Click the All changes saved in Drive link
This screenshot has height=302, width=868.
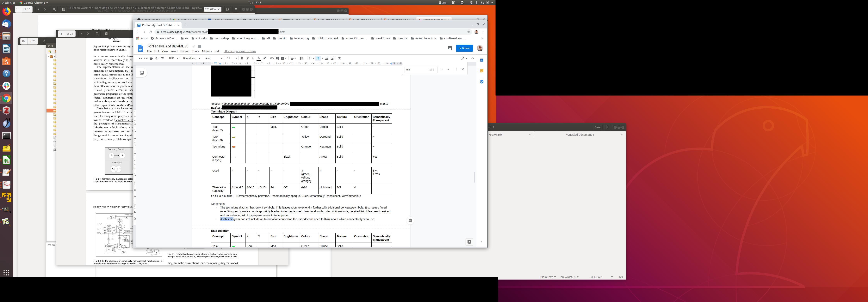tap(240, 51)
